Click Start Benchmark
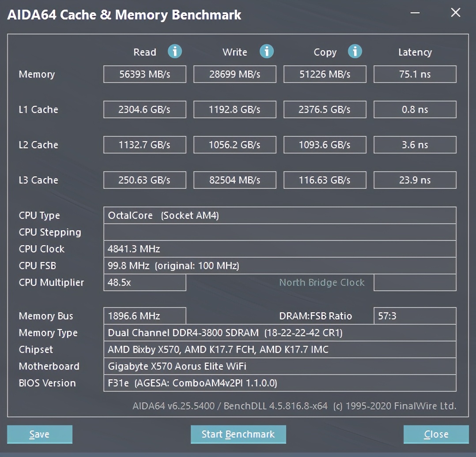Viewport: 476px width, 457px height. tap(238, 434)
